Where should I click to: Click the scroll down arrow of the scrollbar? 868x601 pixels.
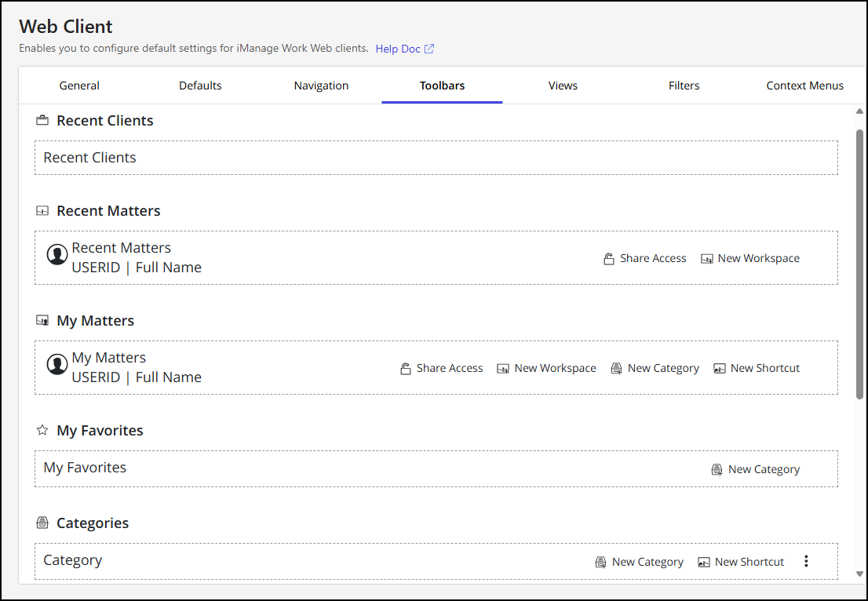pos(859,574)
